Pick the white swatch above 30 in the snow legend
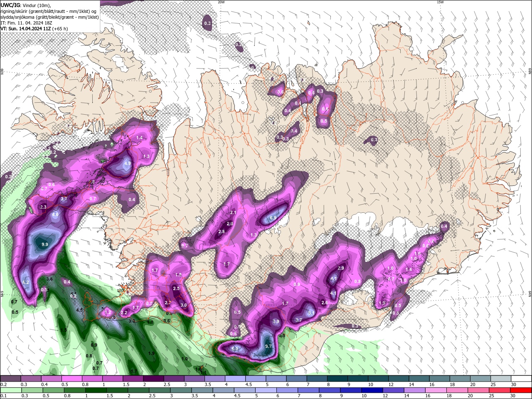532x399 pixels. click(521, 379)
